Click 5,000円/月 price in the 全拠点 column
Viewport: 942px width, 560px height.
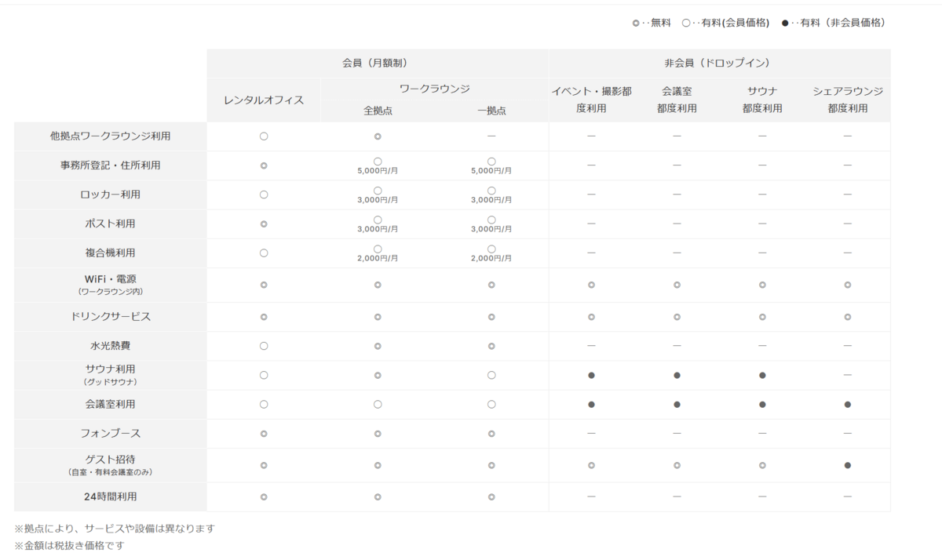coord(378,171)
